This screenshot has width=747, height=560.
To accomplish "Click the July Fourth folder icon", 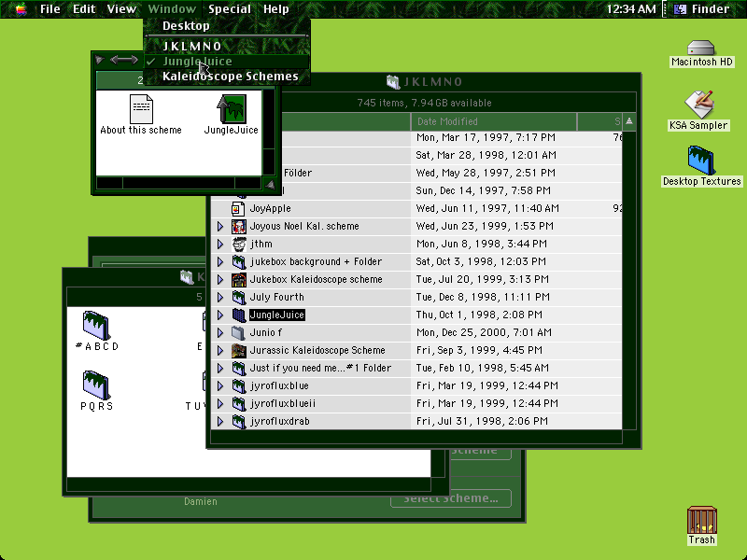I will pyautogui.click(x=238, y=297).
